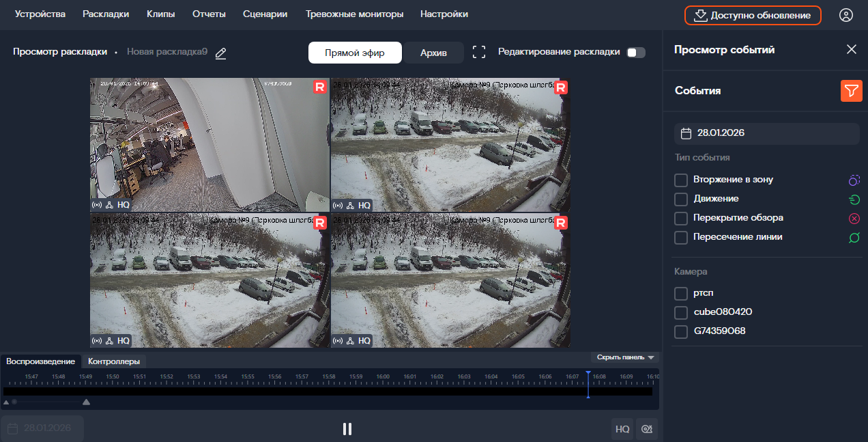The width and height of the screenshot is (868, 442).
Task: Check the Перекрытие обзора checkbox
Action: (680, 218)
